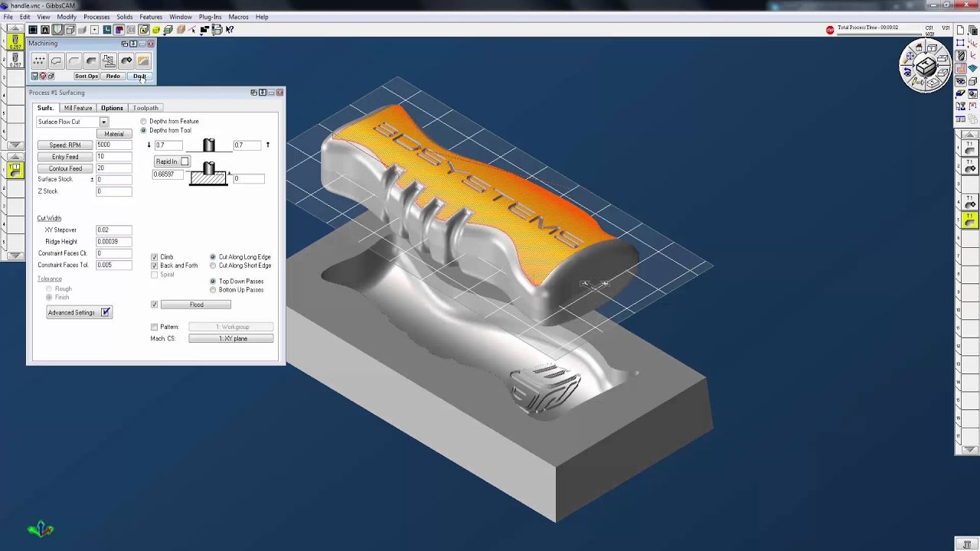Open the Plug-Ins menu
Viewport: 980px width, 551px height.
(210, 17)
